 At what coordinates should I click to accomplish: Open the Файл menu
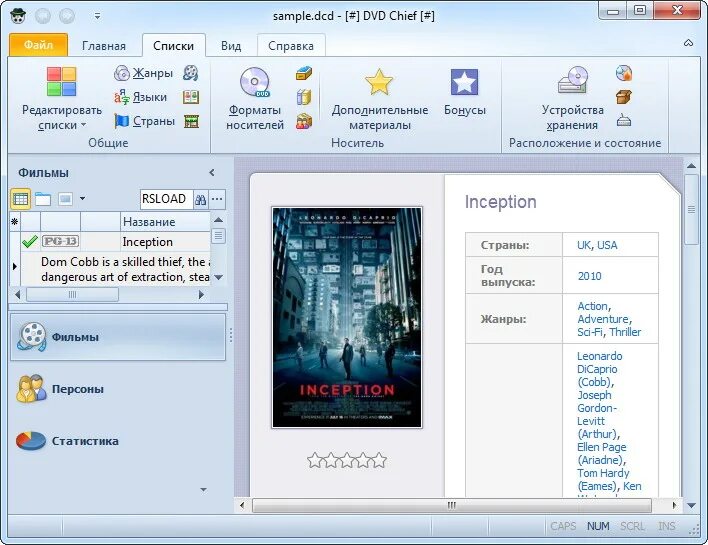pos(38,45)
